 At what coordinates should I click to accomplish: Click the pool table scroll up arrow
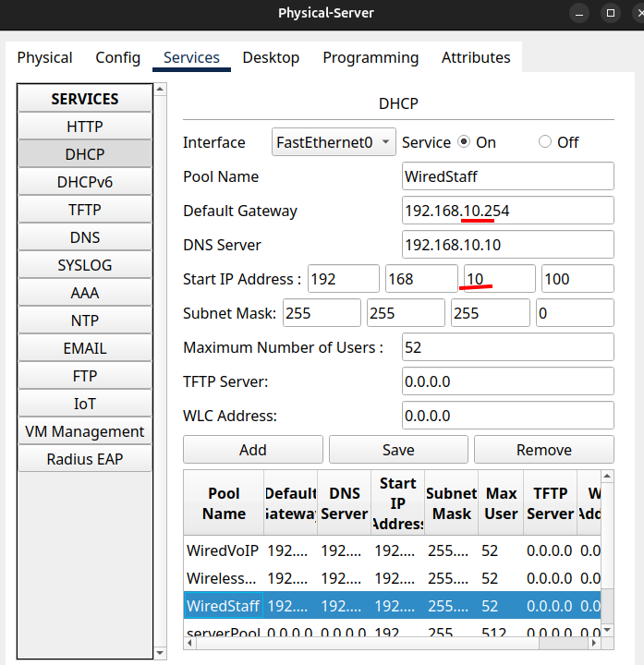pos(608,476)
